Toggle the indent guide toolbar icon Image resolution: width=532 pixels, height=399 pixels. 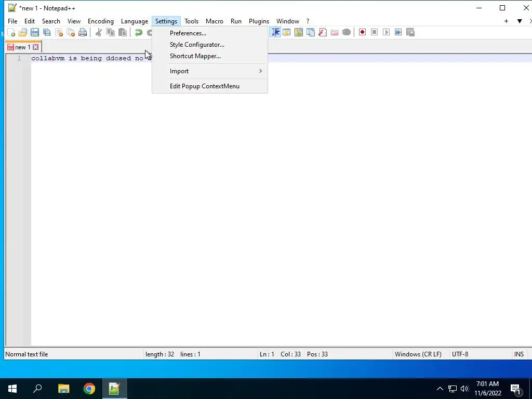(275, 32)
